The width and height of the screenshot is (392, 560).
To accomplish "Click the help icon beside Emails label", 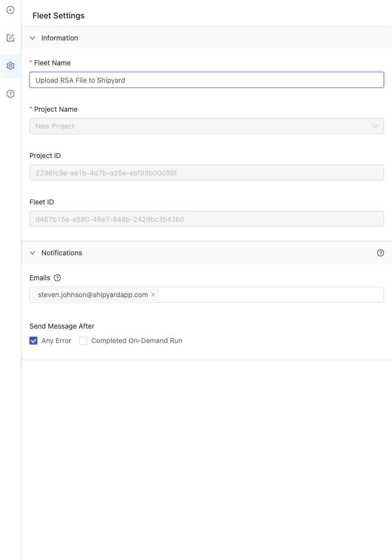I will 57,278.
